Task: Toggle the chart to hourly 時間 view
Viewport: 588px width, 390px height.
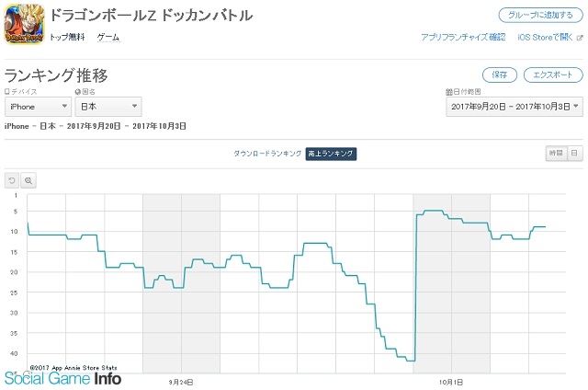Action: point(556,153)
